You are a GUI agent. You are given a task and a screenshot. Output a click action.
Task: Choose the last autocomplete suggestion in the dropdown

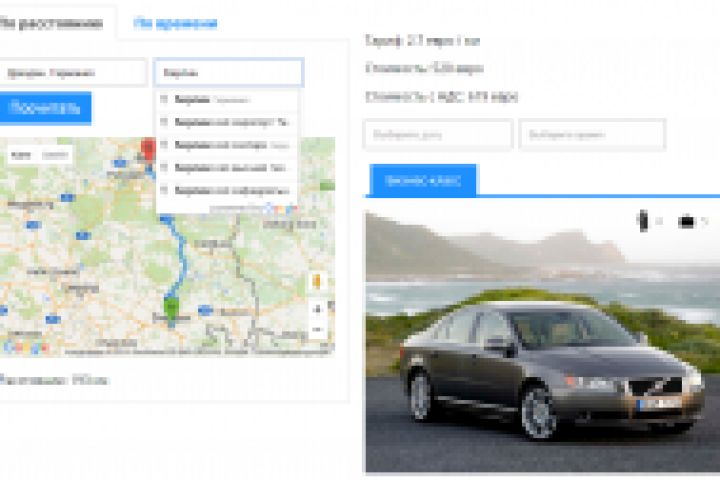pyautogui.click(x=226, y=190)
